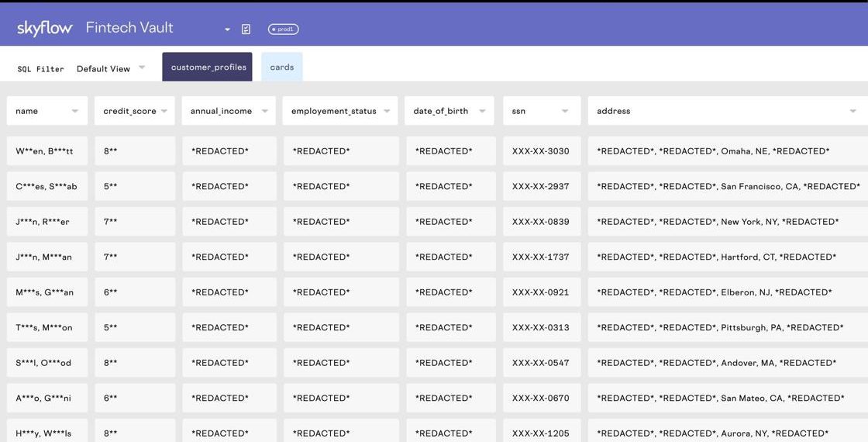The image size is (868, 442).
Task: Select the address cell containing New York, NY
Action: pos(728,222)
